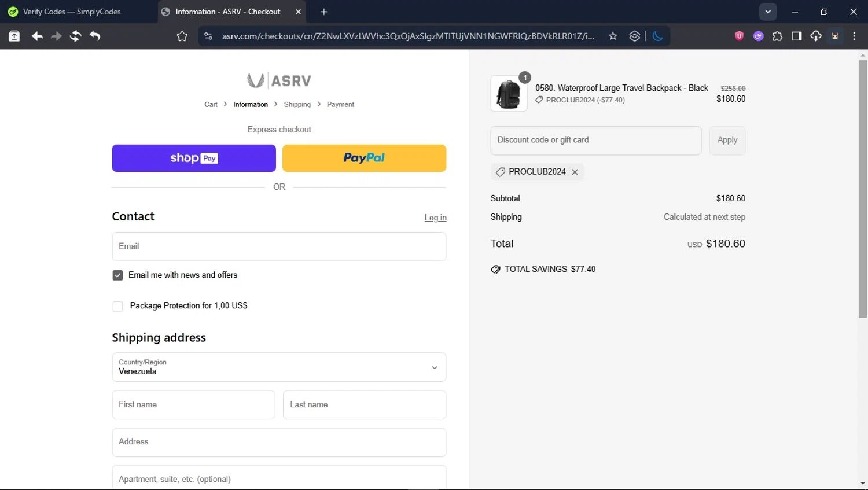Go to Cart breadcrumb
868x490 pixels.
(x=211, y=105)
